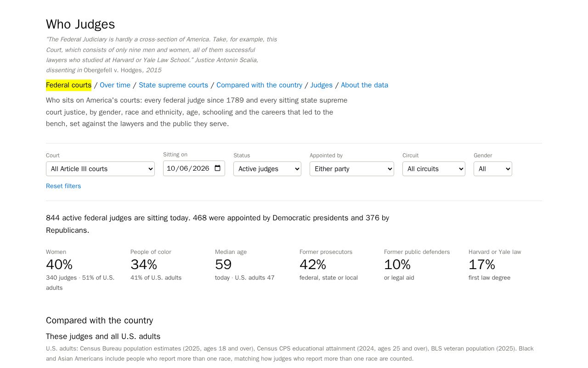Open the calendar picker icon in date field
Viewport: 588px width, 368px height.
(218, 168)
